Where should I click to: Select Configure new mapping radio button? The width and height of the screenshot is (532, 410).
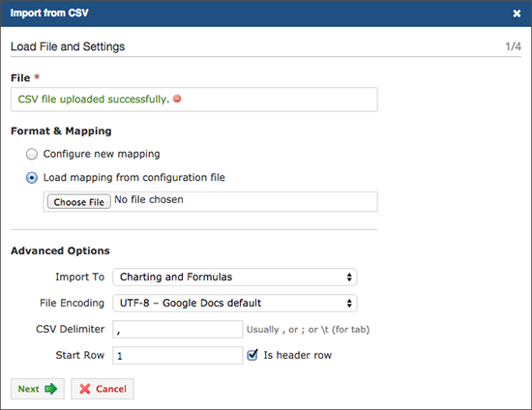coord(32,154)
